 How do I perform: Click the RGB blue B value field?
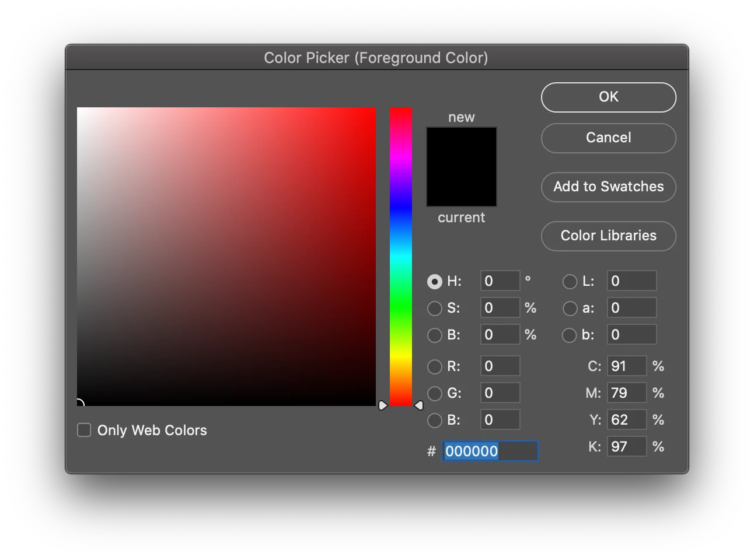[500, 420]
